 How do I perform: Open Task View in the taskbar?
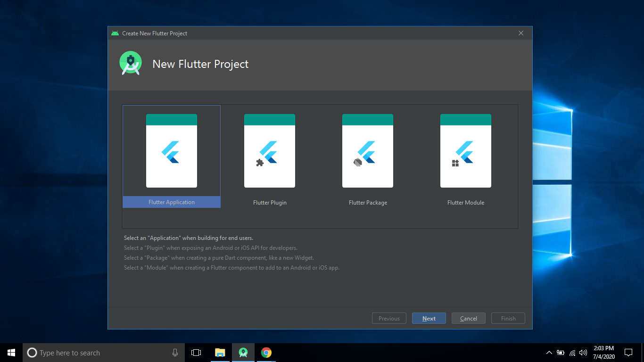coord(196,353)
